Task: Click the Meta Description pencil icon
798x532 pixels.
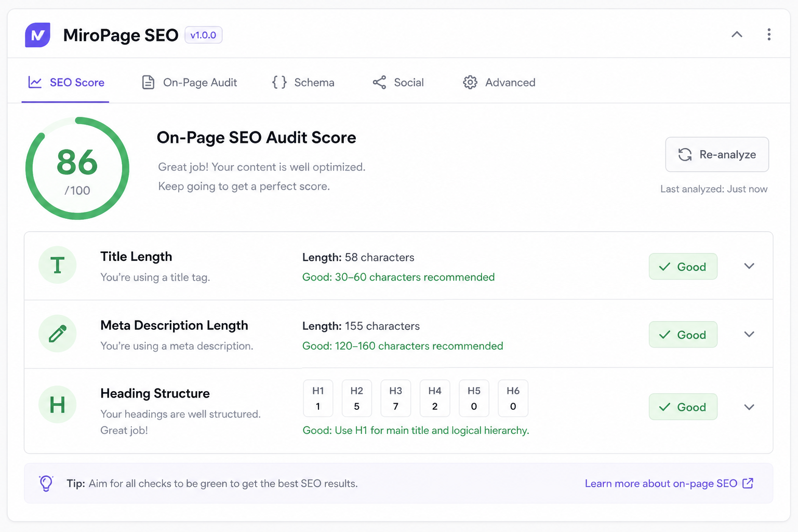Action: (x=58, y=334)
